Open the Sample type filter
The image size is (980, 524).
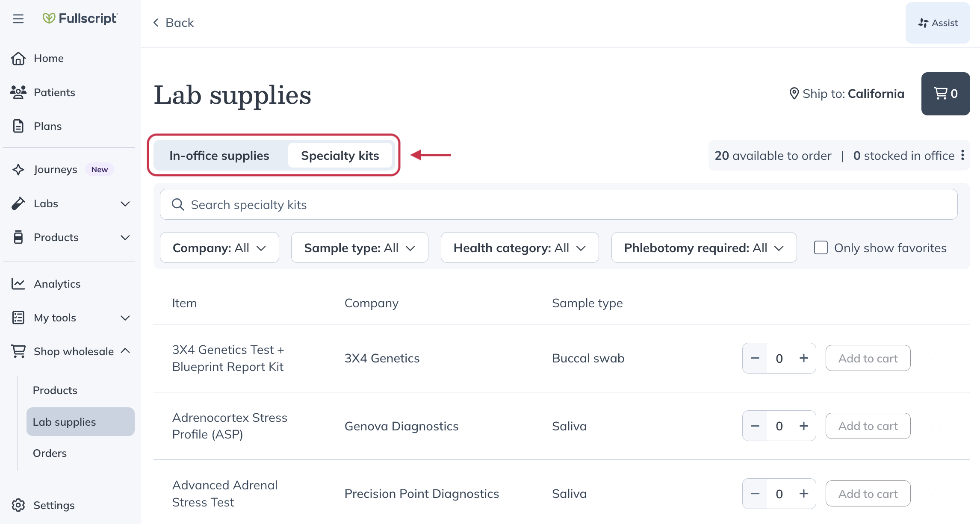[359, 247]
